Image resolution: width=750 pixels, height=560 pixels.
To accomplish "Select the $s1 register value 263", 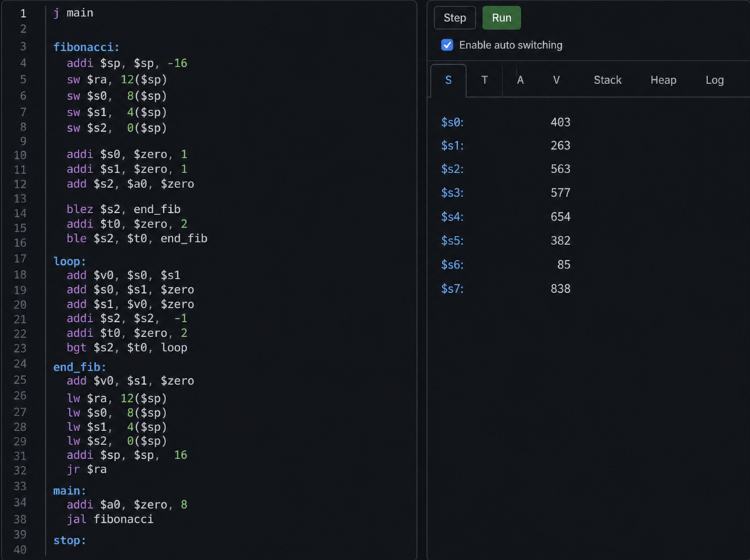I will (x=560, y=145).
